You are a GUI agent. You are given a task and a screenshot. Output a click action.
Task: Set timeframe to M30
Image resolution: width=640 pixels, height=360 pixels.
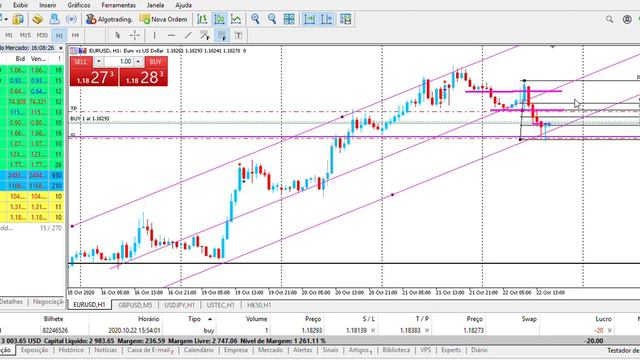point(42,36)
